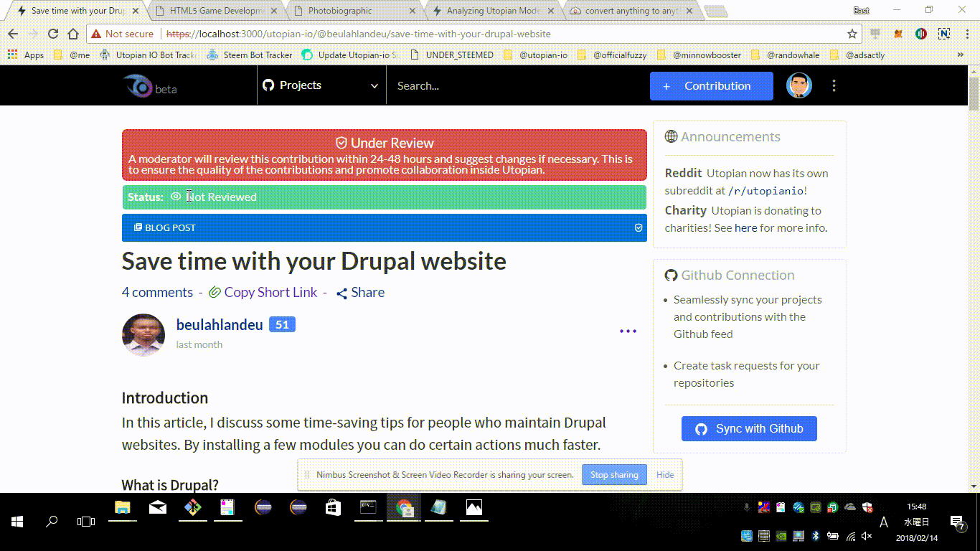Hide the Nimbus sharing notification
This screenshot has height=551, width=980.
tap(665, 474)
